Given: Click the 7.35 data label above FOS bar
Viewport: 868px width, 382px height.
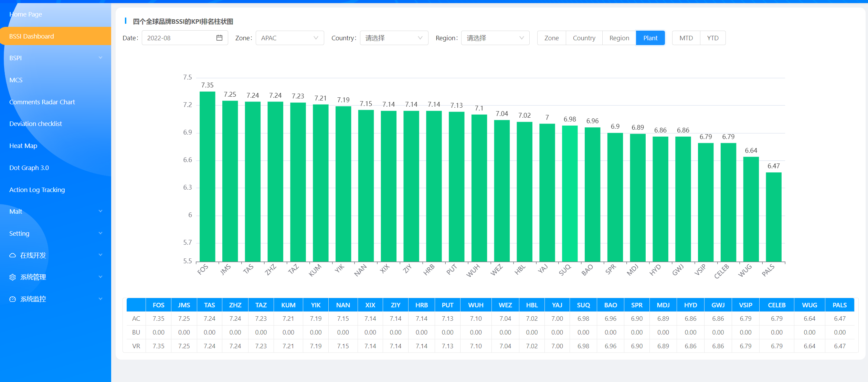Looking at the screenshot, I should coord(207,85).
